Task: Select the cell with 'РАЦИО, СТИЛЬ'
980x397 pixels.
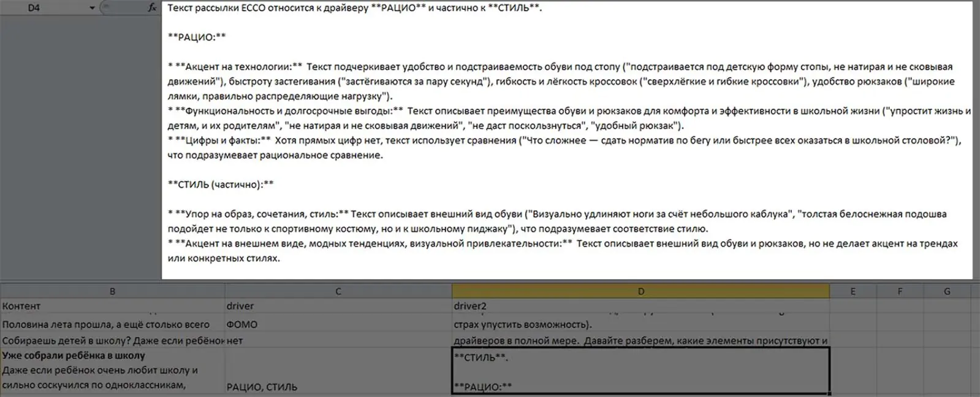Action: 338,387
